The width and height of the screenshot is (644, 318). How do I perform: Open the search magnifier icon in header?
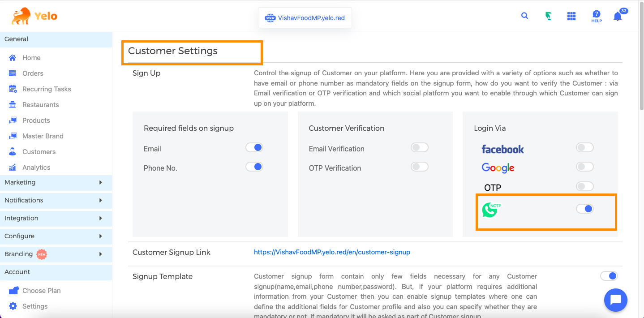coord(524,16)
